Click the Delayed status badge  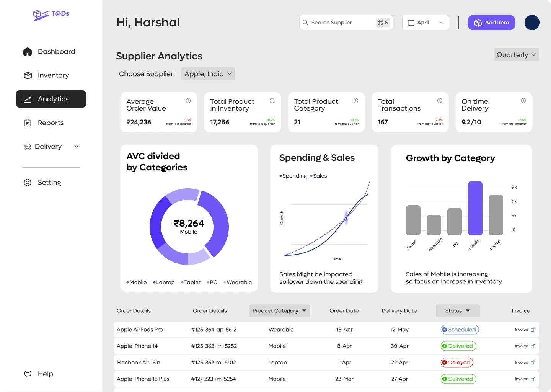point(457,363)
